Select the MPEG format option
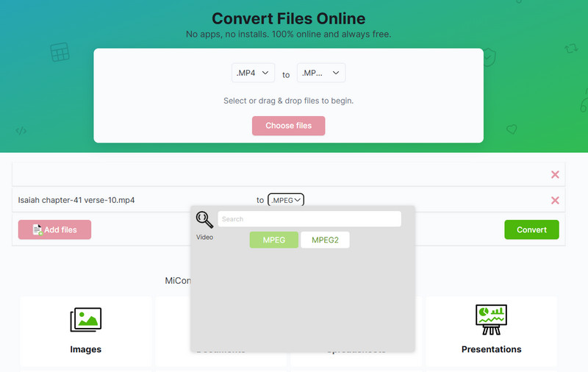The width and height of the screenshot is (588, 372). point(273,240)
